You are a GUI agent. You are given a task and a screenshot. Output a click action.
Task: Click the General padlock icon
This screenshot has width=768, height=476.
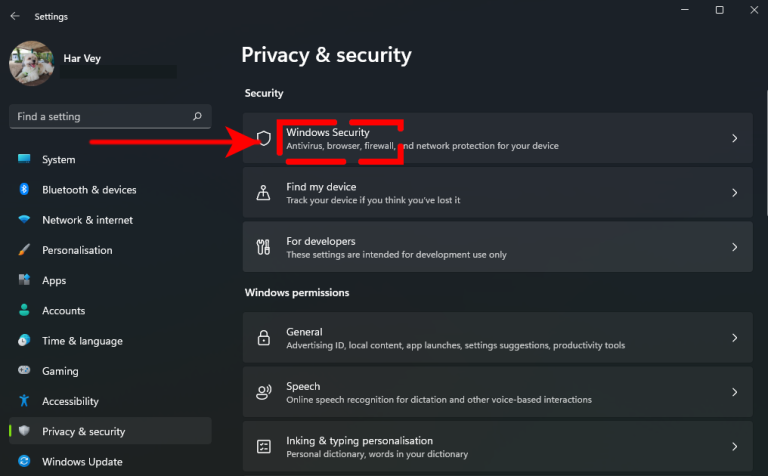coord(264,337)
